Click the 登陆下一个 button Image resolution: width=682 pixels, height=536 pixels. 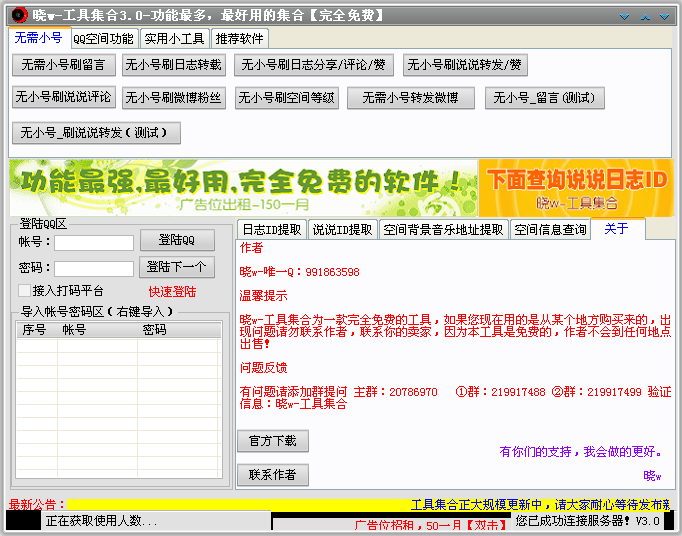point(175,267)
